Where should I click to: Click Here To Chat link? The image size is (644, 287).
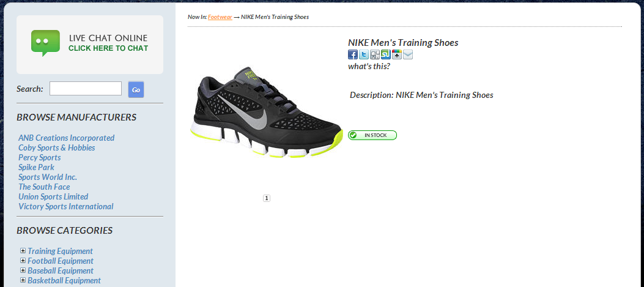tap(108, 48)
